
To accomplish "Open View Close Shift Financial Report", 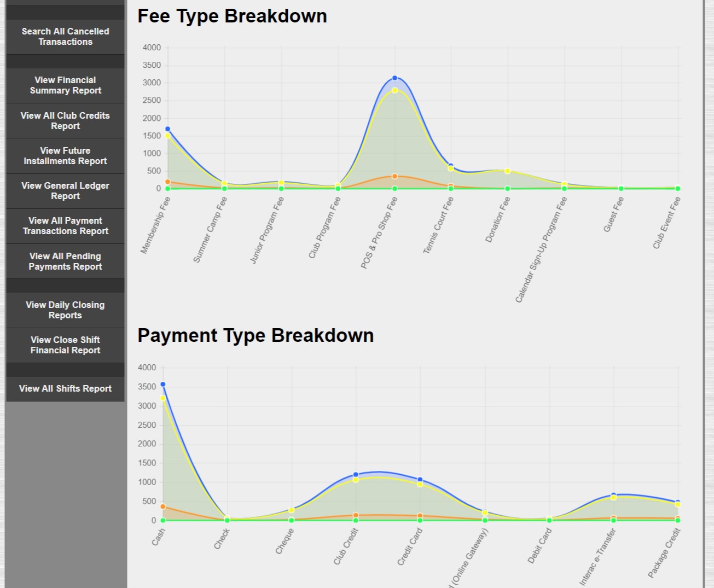I will (x=65, y=345).
